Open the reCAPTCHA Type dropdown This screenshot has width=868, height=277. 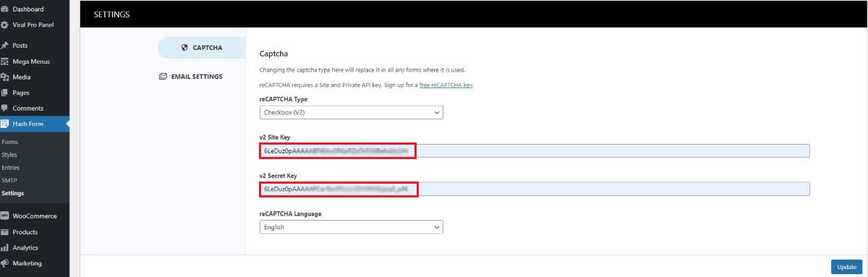[x=351, y=113]
